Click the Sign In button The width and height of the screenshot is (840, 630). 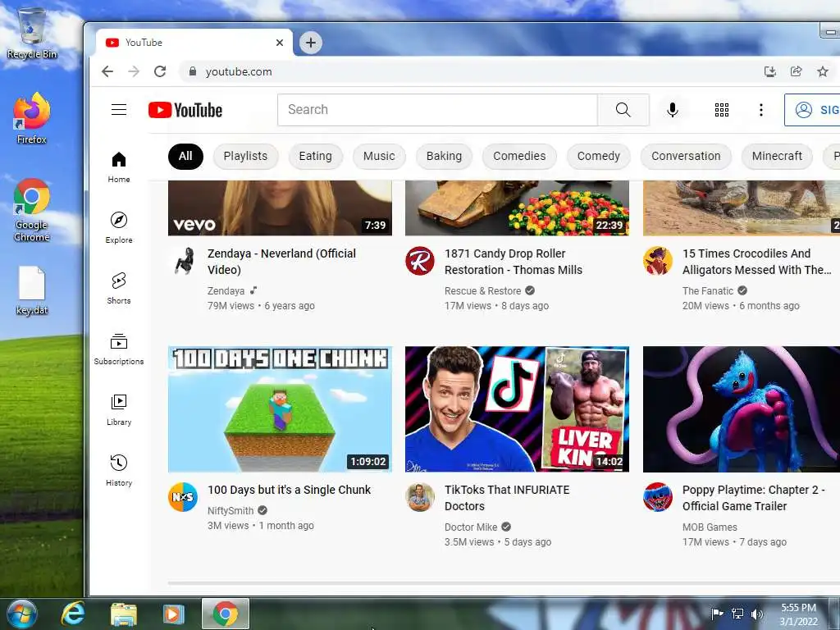click(x=812, y=110)
